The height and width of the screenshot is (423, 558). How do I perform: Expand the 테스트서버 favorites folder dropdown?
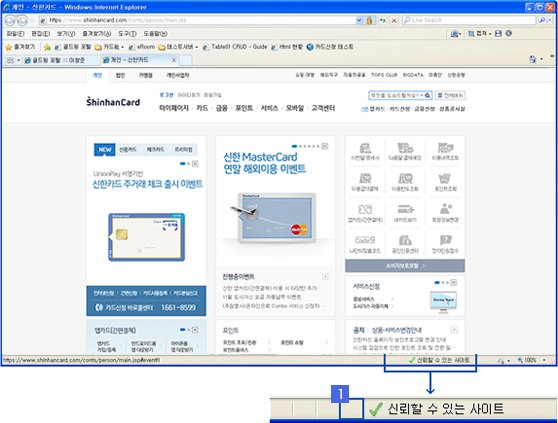click(x=196, y=47)
